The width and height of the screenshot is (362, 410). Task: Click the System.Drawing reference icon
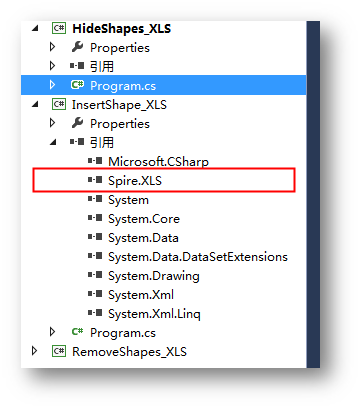(x=95, y=275)
